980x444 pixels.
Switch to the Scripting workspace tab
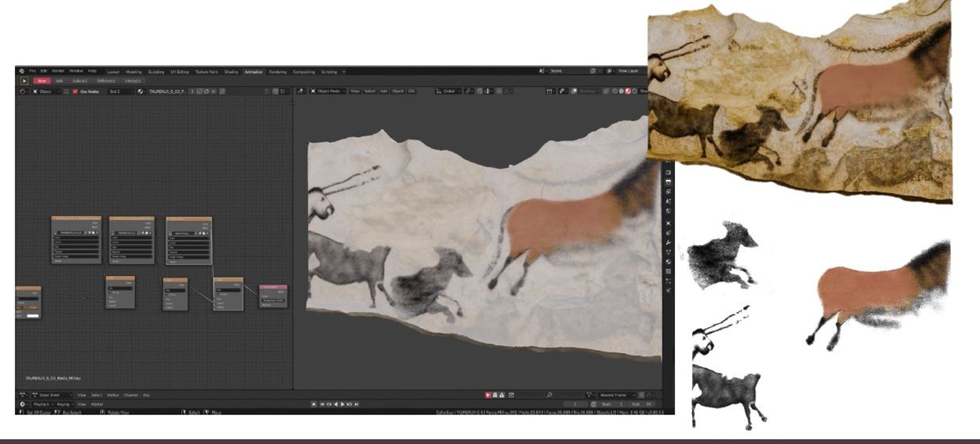click(329, 72)
